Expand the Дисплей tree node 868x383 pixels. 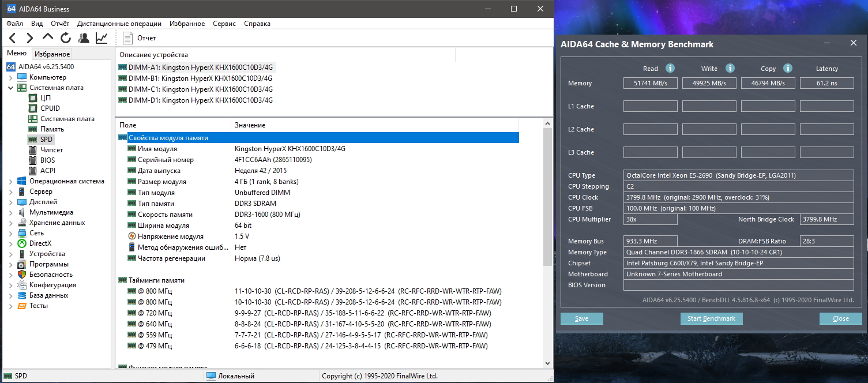click(x=10, y=202)
